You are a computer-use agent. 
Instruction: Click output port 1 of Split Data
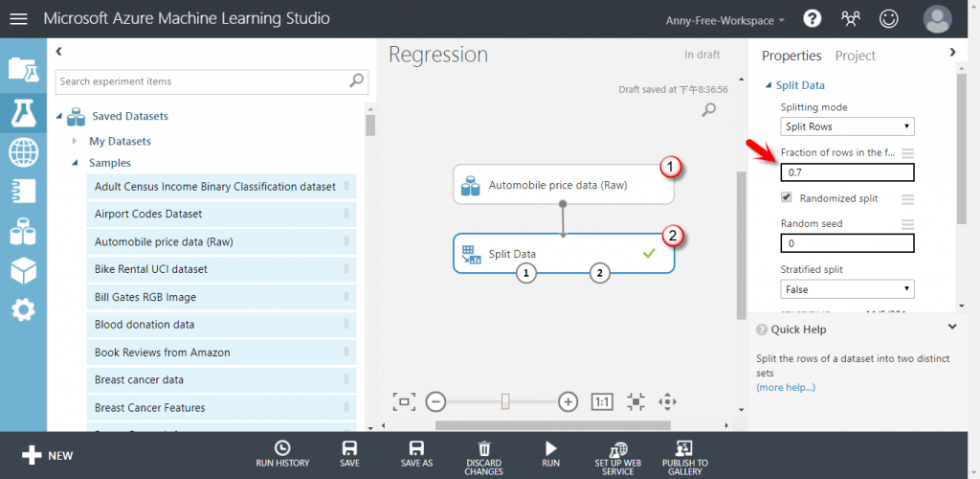click(x=526, y=273)
